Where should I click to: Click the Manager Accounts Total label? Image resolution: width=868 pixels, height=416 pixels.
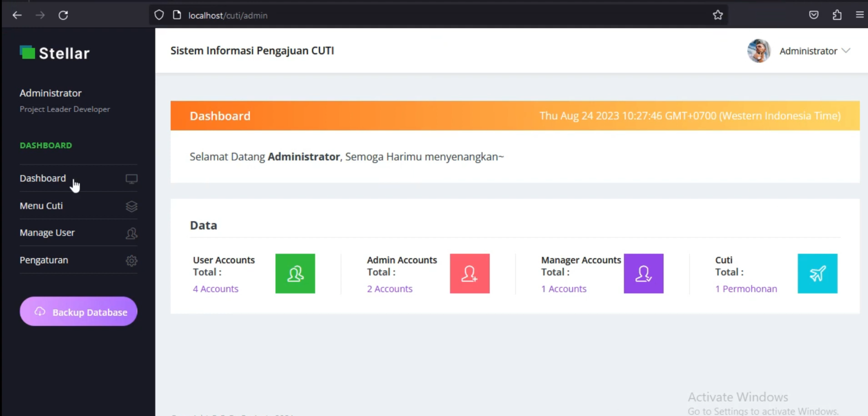581,266
